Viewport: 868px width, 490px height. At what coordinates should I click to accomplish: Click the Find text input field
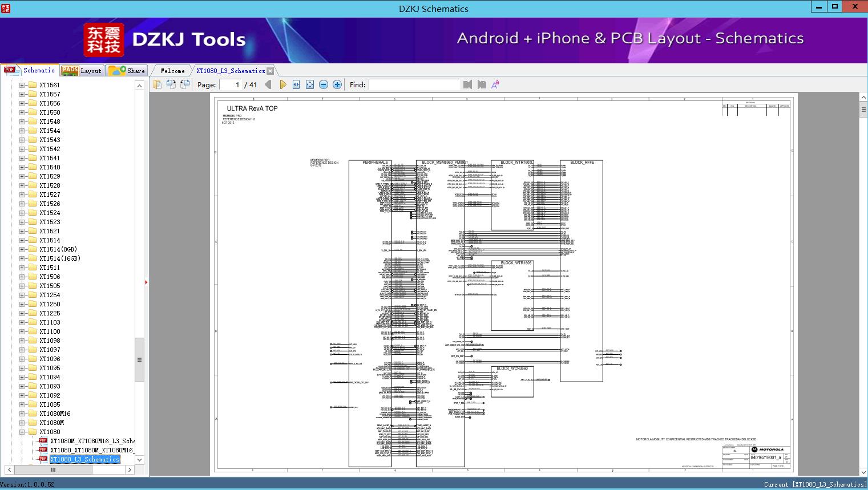[414, 84]
